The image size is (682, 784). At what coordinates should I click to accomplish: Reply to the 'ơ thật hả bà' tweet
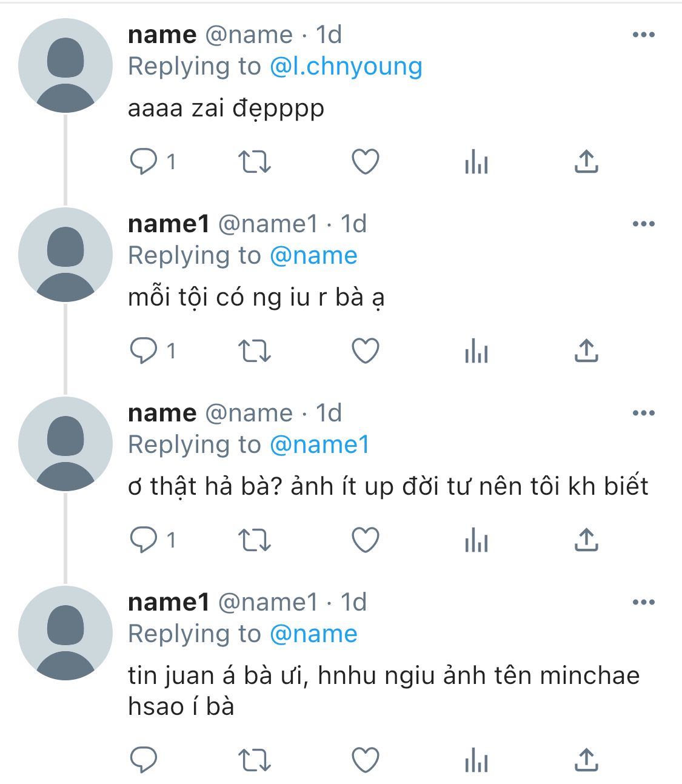click(x=144, y=540)
